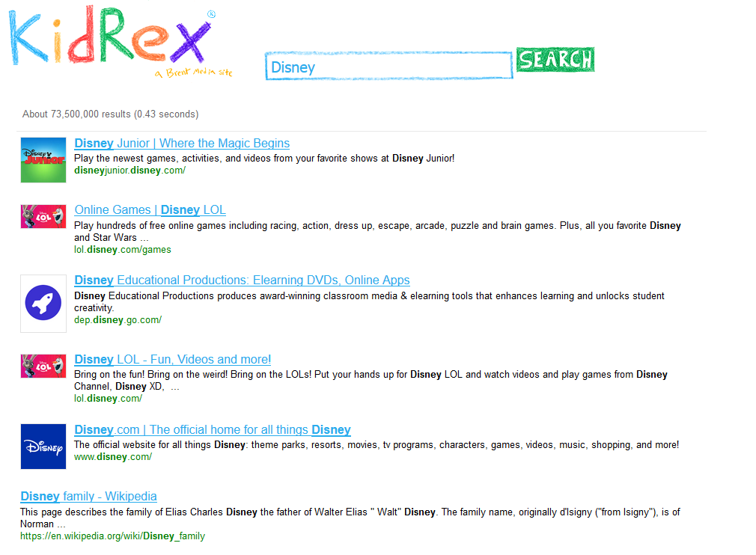
Task: Click the blue rocket icon thumbnail
Action: click(x=43, y=304)
